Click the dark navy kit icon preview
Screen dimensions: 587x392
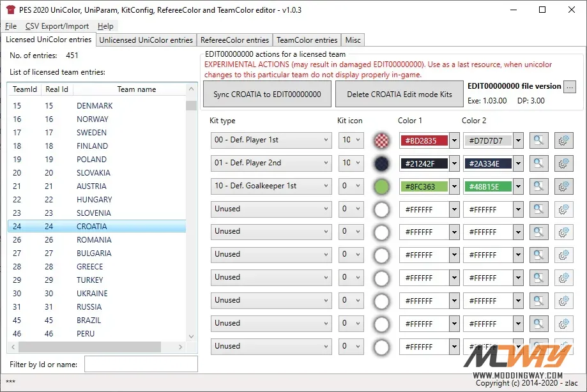[381, 163]
